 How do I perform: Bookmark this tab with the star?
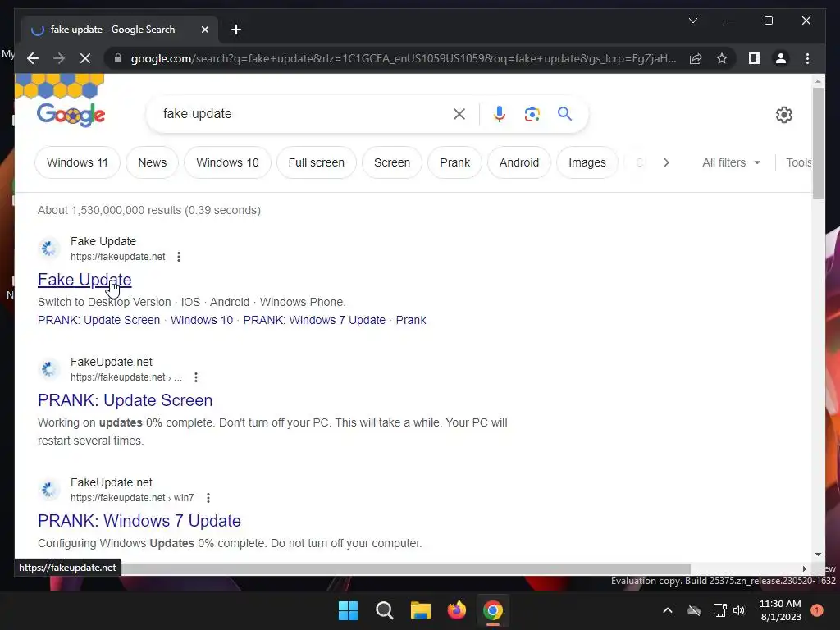[x=722, y=58]
